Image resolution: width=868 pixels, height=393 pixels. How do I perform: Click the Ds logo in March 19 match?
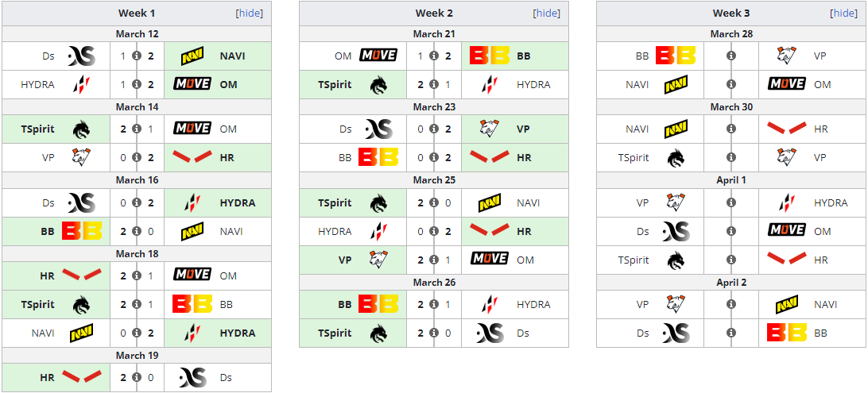click(x=192, y=378)
